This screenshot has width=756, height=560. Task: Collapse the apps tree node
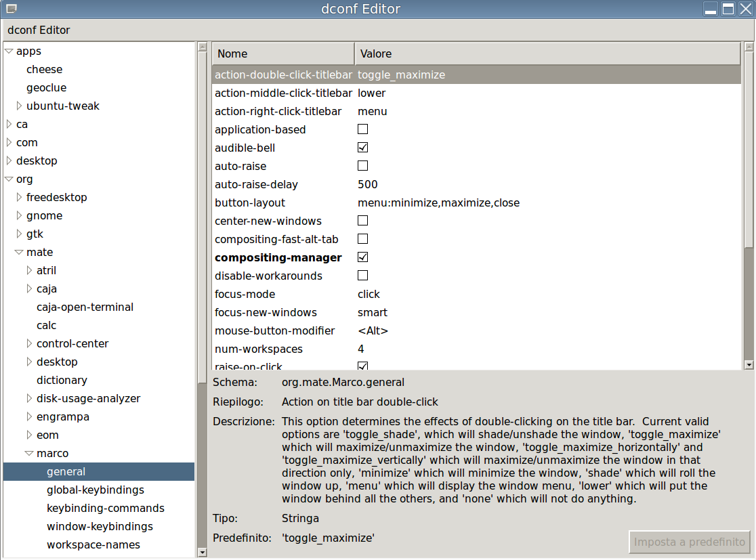(9, 51)
